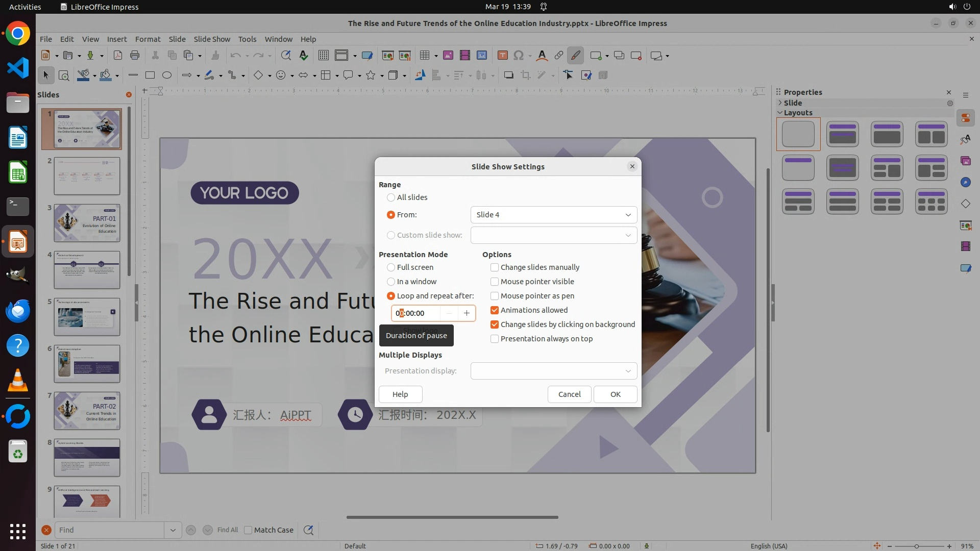Select the Rectangle drawing tool
Screen dimensions: 980x551
pyautogui.click(x=150, y=75)
